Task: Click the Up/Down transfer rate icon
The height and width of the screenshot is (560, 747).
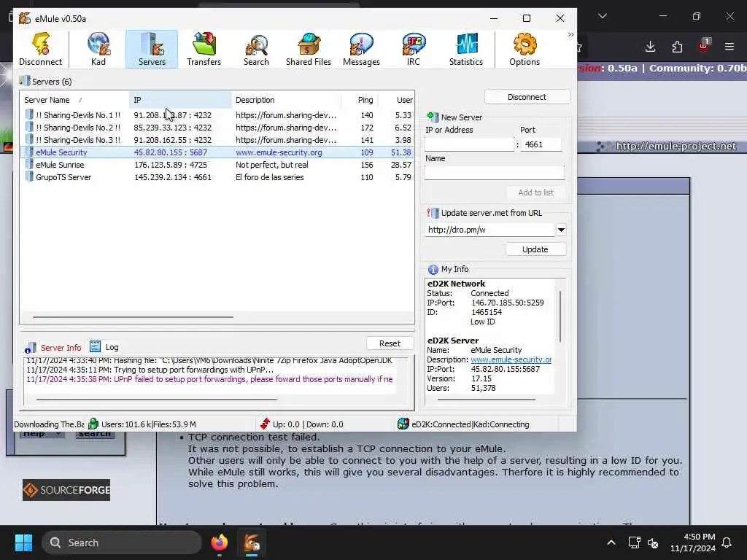Action: (265, 424)
